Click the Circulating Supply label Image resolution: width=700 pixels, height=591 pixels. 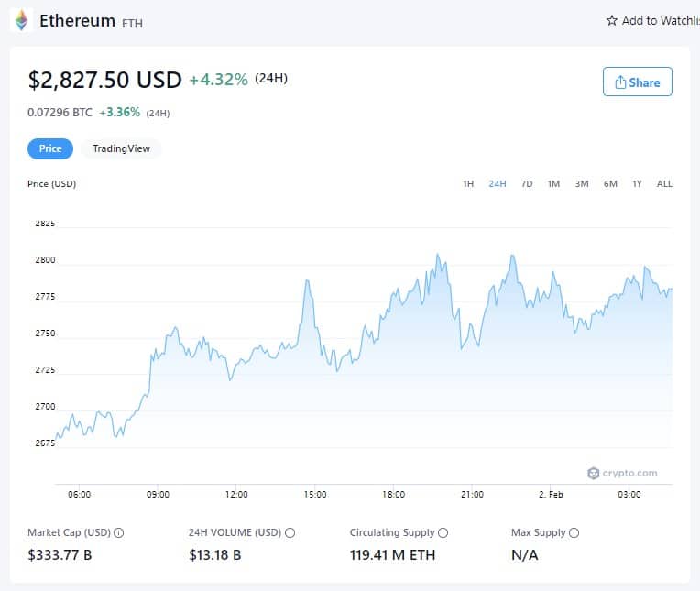tap(392, 532)
